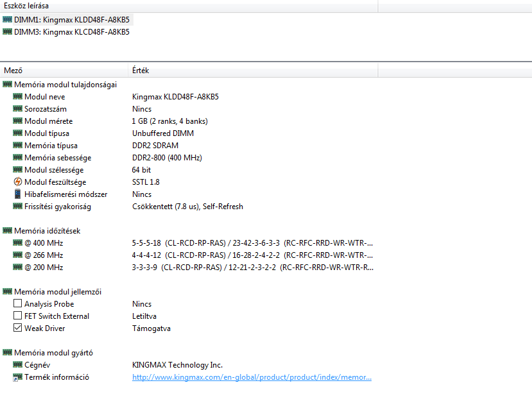Click the Memória modul jellemzői group icon
This screenshot has height=417, width=532.
(x=7, y=291)
